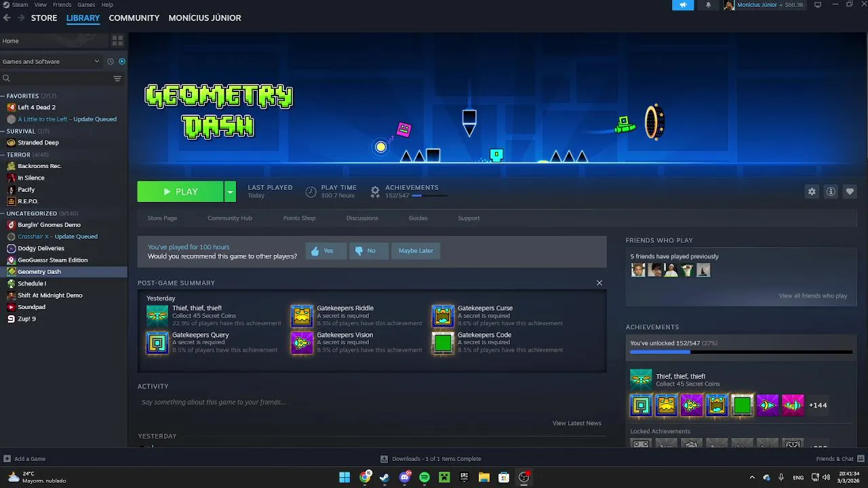Open the notifications bell
Screen dimensions: 868x488
(x=709, y=5)
